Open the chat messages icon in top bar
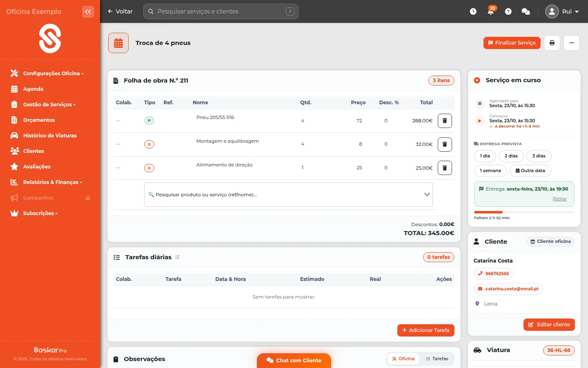Screen dimensions: 588x368 (x=526, y=11)
